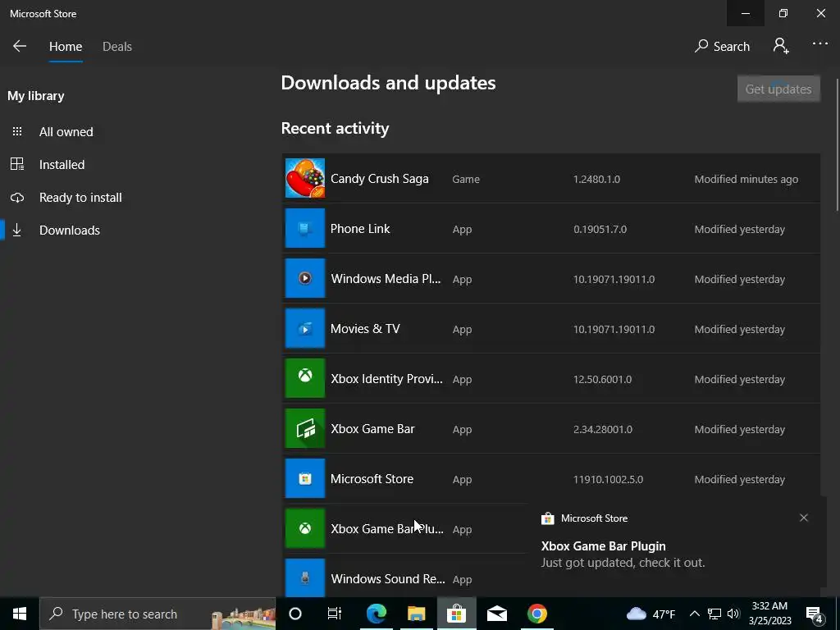The height and width of the screenshot is (630, 840).
Task: Click the Installed apps icon
Action: pyautogui.click(x=17, y=164)
